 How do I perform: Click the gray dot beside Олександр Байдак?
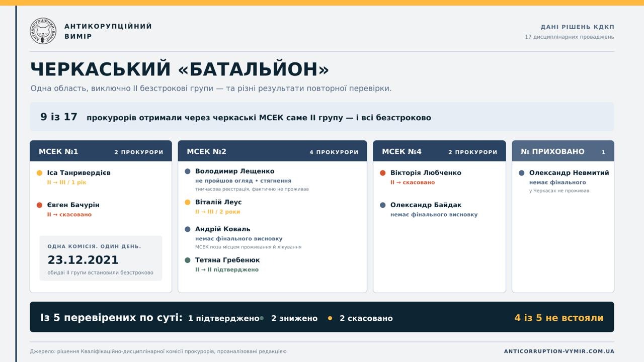382,205
